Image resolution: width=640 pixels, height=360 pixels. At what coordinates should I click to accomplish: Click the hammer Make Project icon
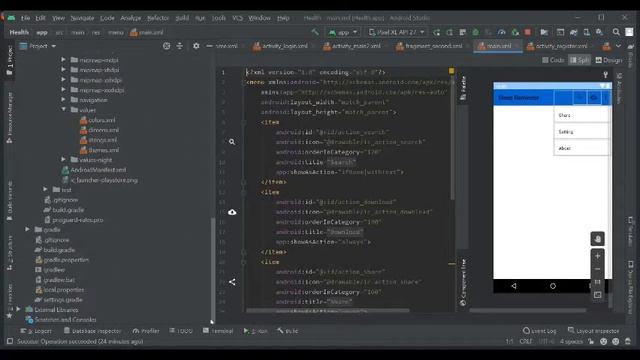pyautogui.click(x=315, y=32)
